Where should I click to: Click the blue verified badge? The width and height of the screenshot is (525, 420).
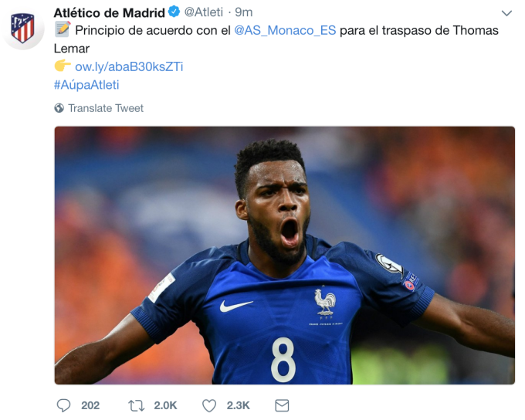174,12
